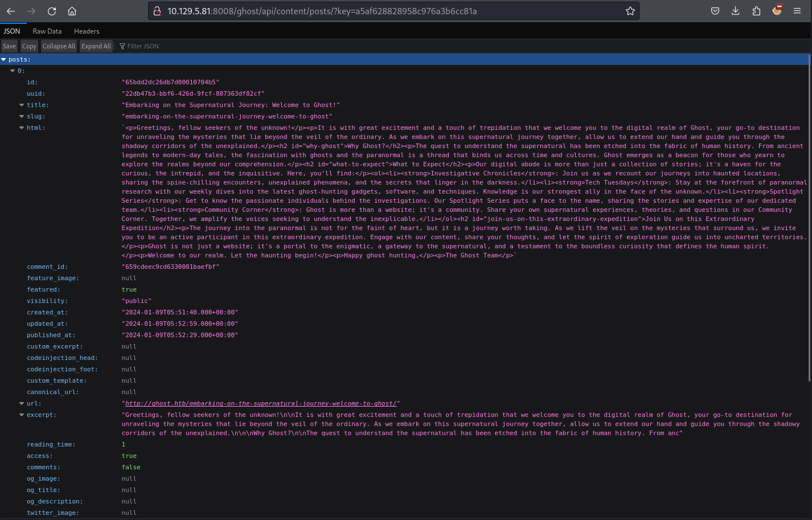The height and width of the screenshot is (520, 812).
Task: Collapse the title field
Action: (x=22, y=105)
